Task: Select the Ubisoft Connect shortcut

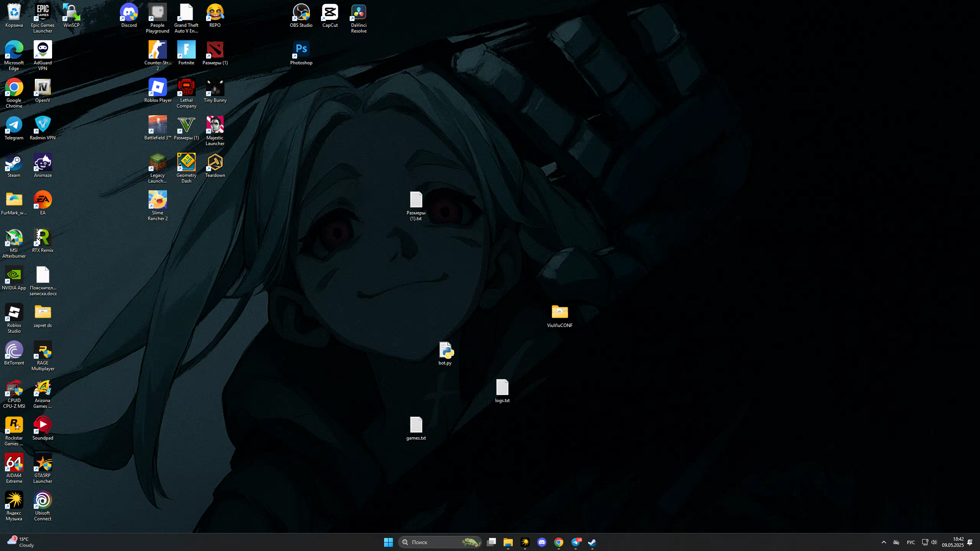Action: pos(43,506)
